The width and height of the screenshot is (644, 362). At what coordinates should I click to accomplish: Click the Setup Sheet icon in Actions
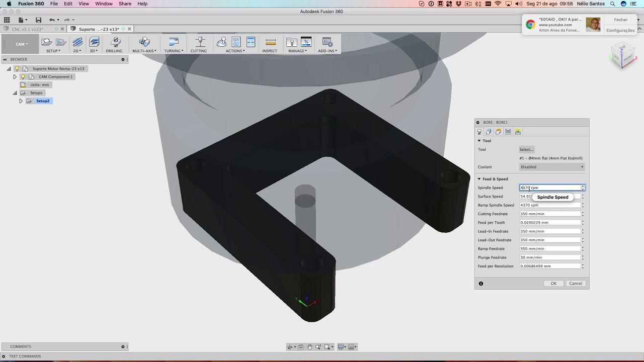coord(251,42)
